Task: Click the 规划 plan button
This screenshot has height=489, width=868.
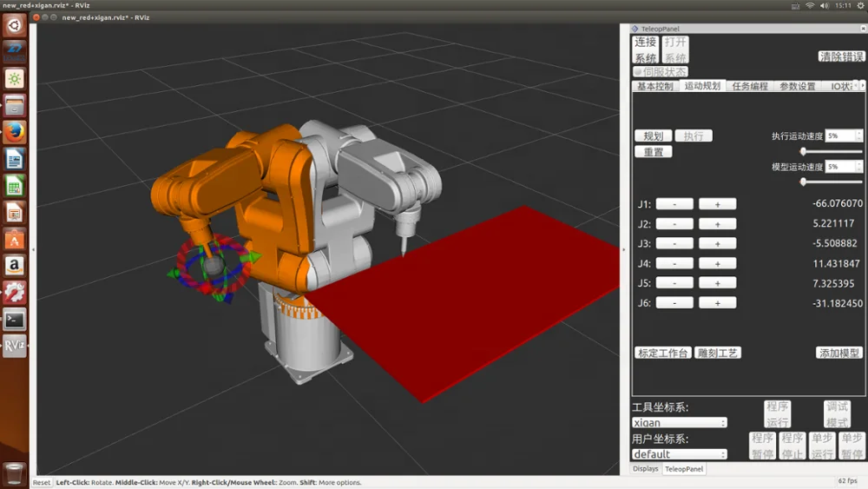Action: [x=654, y=136]
